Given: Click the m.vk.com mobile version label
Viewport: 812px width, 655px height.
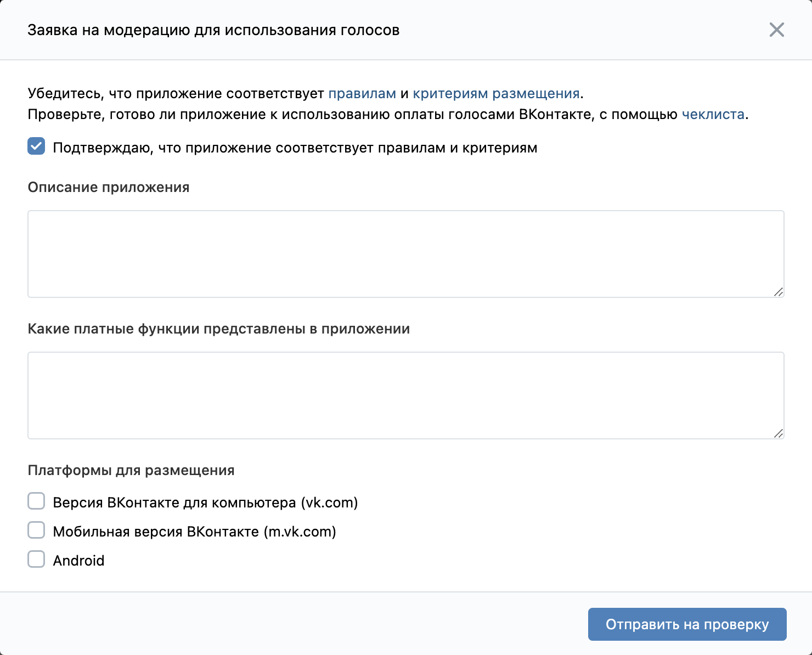Looking at the screenshot, I should coord(194,530).
